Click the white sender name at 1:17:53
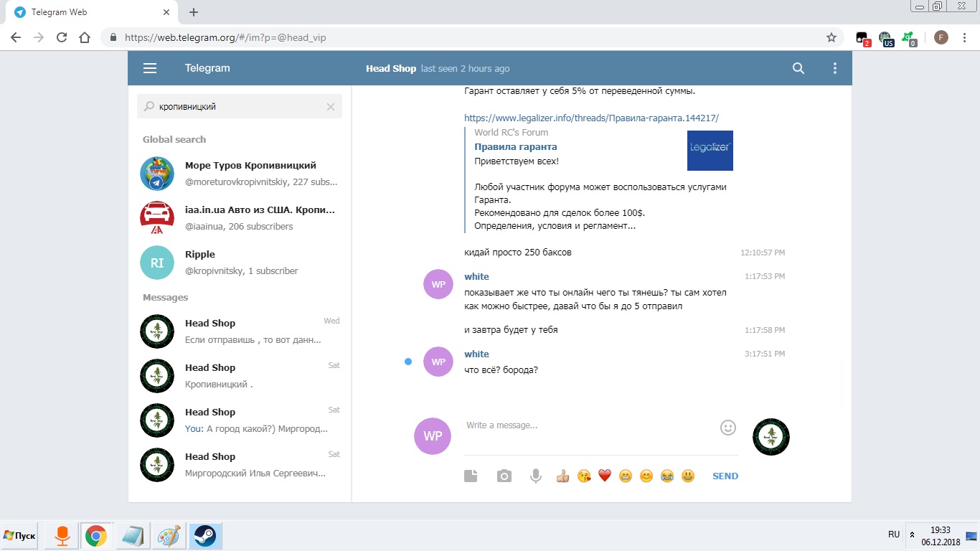The image size is (980, 551). coord(476,276)
